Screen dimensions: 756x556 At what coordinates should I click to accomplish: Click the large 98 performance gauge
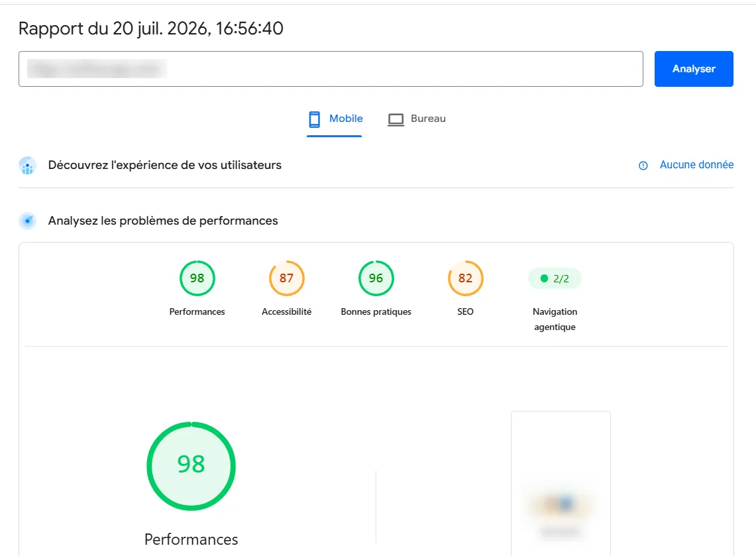(x=191, y=466)
